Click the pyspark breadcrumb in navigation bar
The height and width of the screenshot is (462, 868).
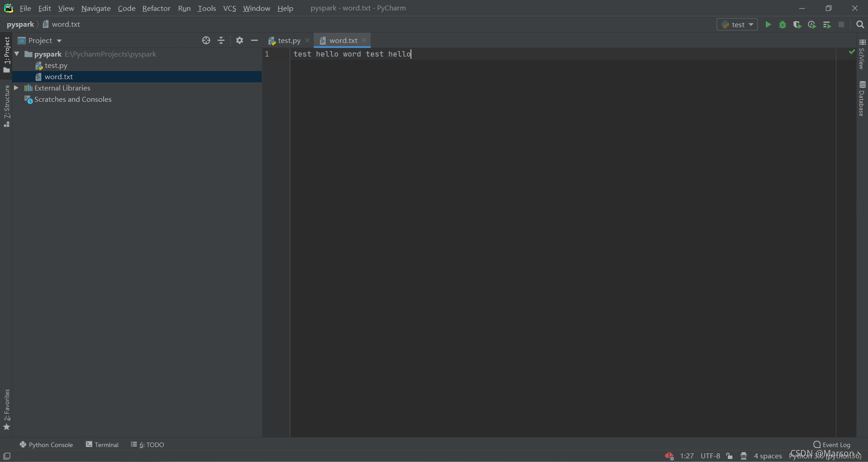coord(20,24)
